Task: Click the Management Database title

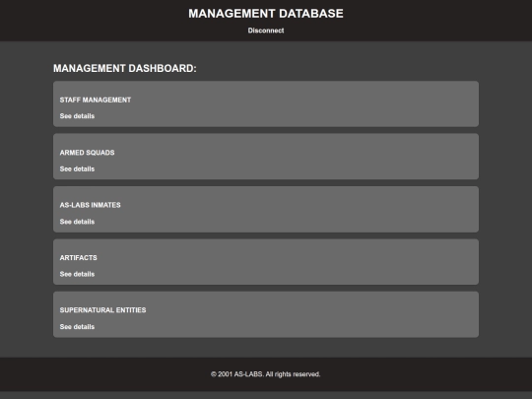Action: tap(266, 14)
